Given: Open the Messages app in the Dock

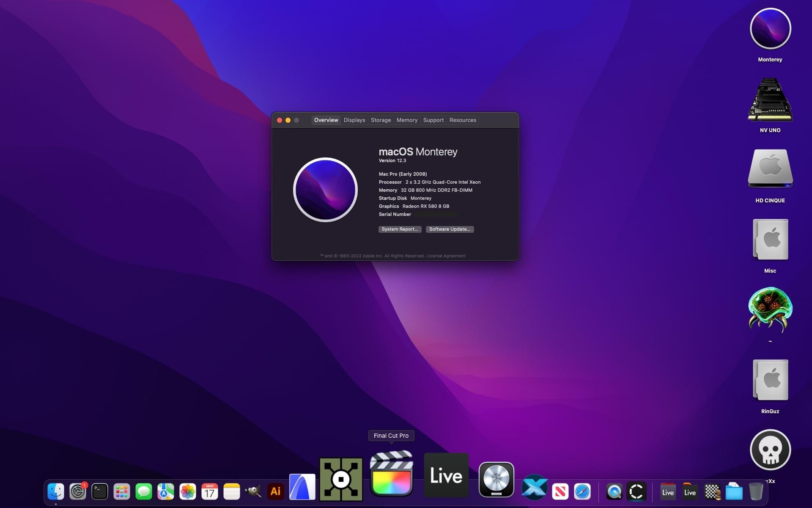Looking at the screenshot, I should coord(144,491).
